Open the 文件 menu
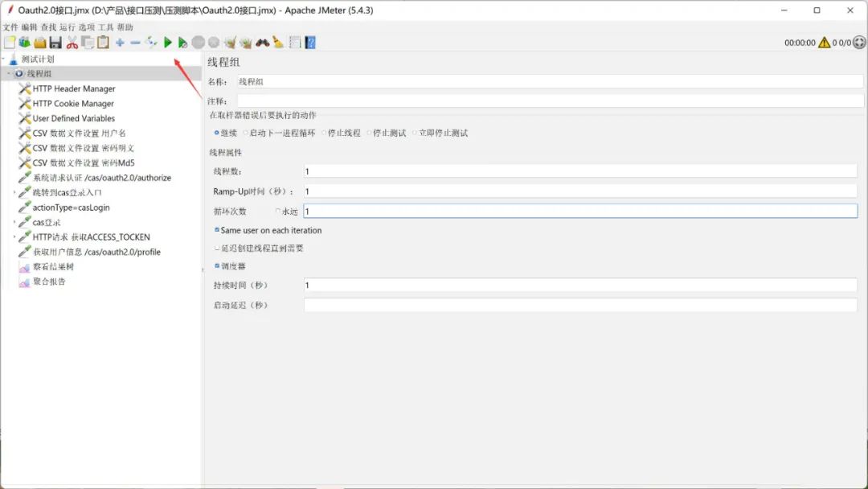The image size is (868, 489). [10, 27]
